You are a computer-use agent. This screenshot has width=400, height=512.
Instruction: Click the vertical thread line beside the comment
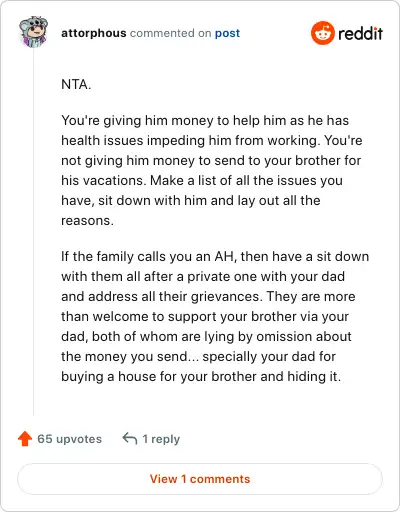pos(34,232)
